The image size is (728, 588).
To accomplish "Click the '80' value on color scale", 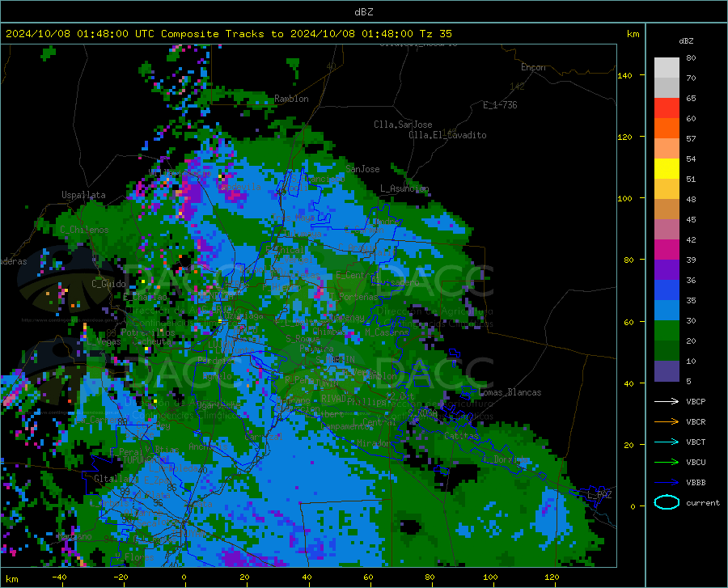I will click(691, 57).
